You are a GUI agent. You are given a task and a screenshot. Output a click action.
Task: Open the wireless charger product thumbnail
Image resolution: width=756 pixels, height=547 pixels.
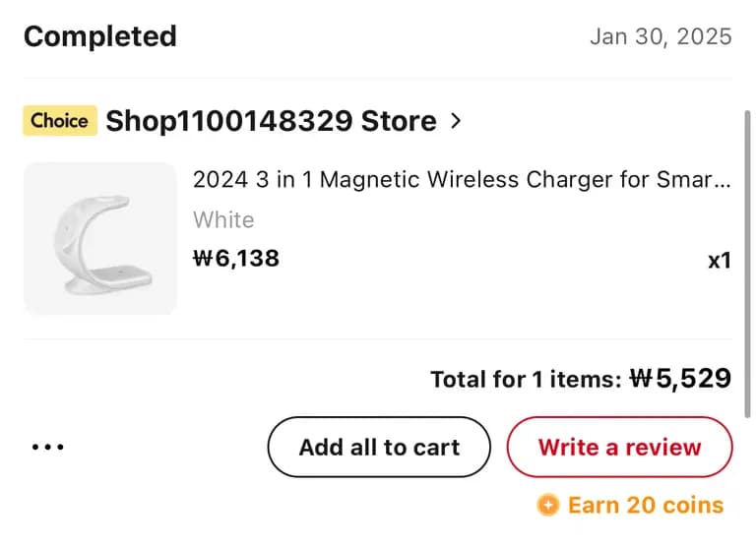(x=99, y=238)
